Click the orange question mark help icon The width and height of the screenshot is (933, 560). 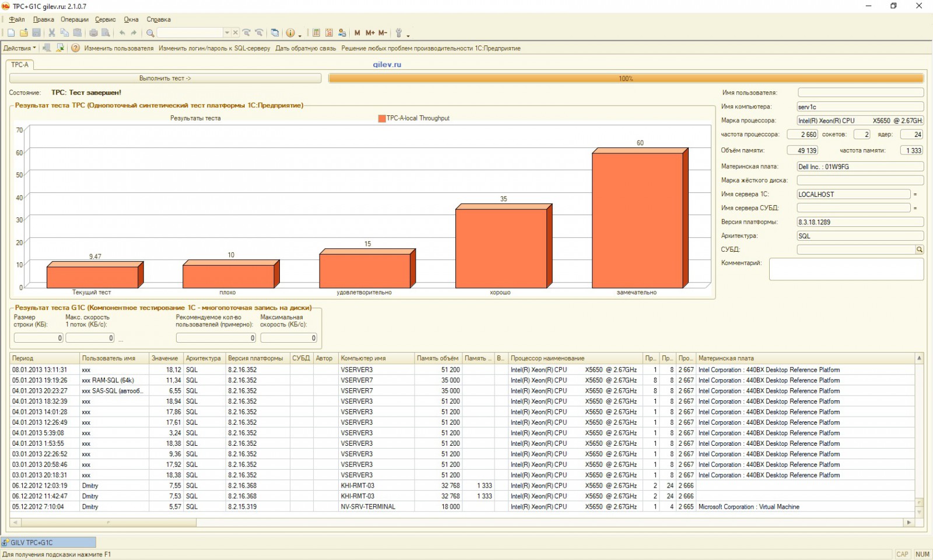click(75, 48)
